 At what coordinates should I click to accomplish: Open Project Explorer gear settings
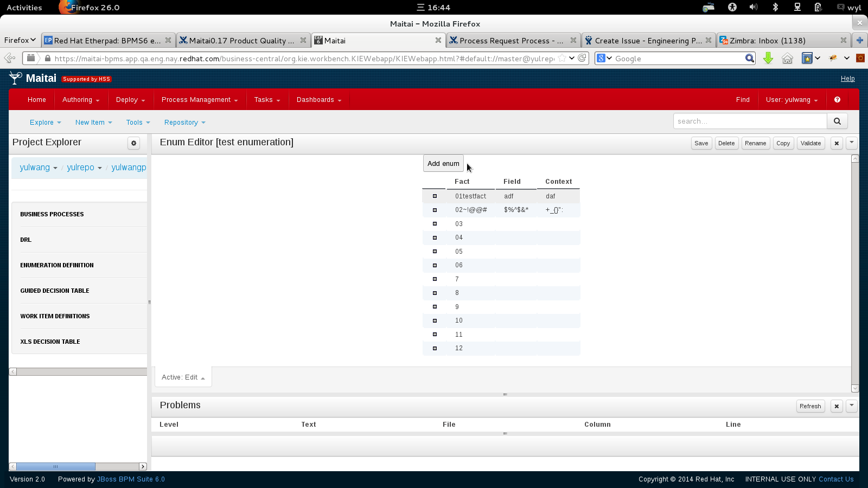click(x=133, y=143)
